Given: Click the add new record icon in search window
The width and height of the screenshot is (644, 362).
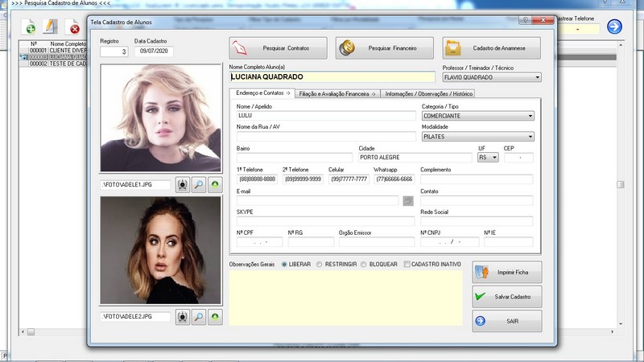Looking at the screenshot, I should click(29, 27).
